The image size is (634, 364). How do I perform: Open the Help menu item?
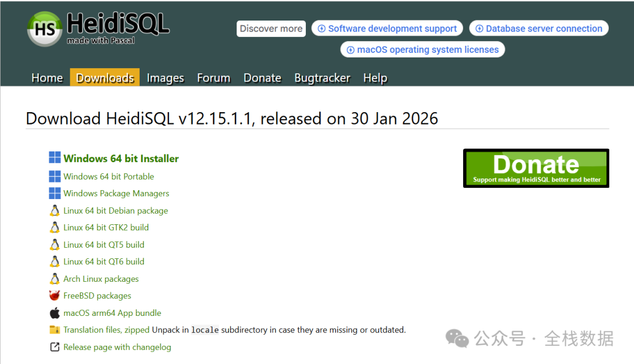[x=375, y=78]
